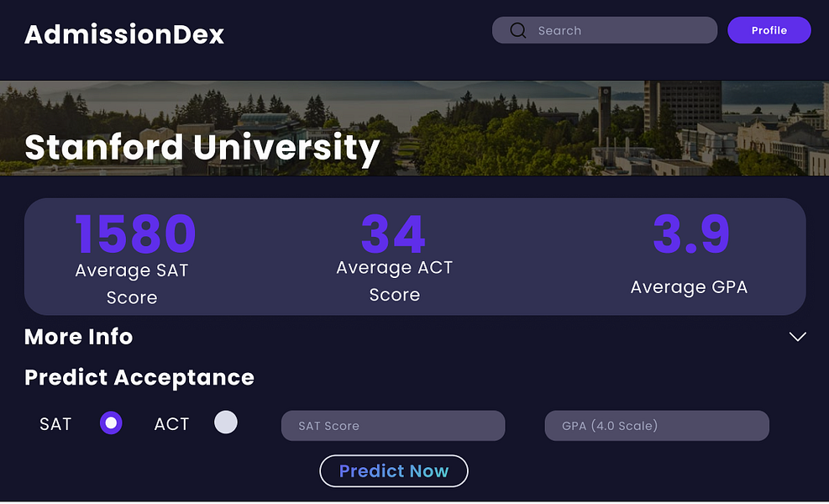The width and height of the screenshot is (829, 504).
Task: Click the GPA (4.0 Scale) field
Action: (x=657, y=426)
